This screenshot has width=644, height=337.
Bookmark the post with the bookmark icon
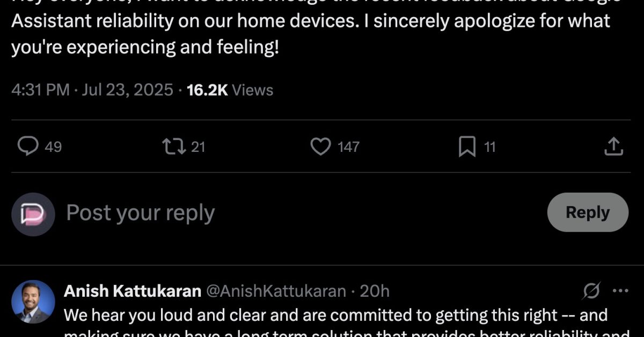pos(467,146)
